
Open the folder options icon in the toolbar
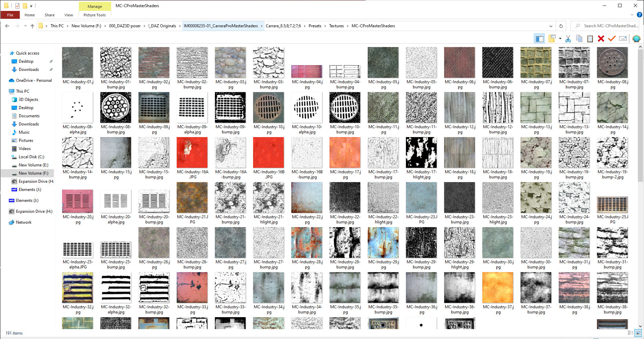[x=552, y=39]
